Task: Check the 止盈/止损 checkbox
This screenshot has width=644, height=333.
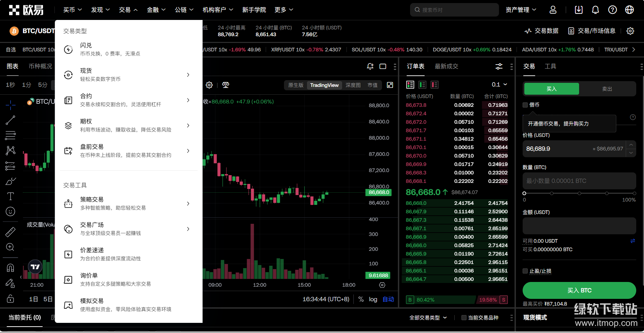Action: 525,271
